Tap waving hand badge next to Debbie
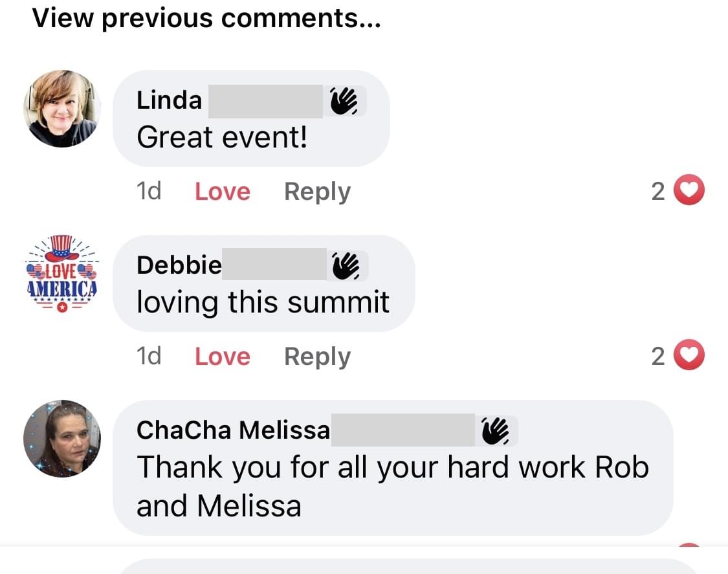 347,266
